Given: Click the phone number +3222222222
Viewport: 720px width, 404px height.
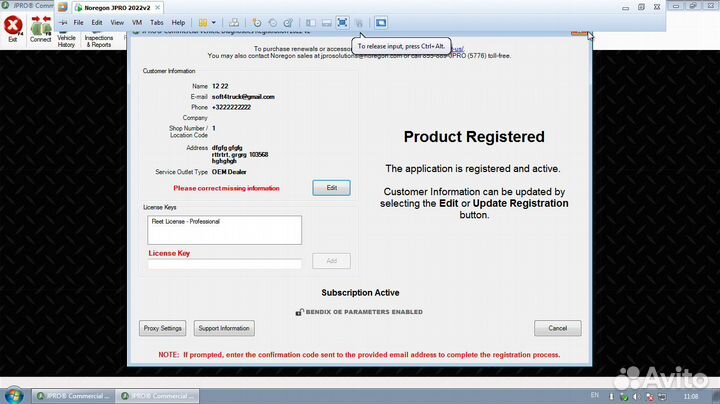Looking at the screenshot, I should point(231,107).
